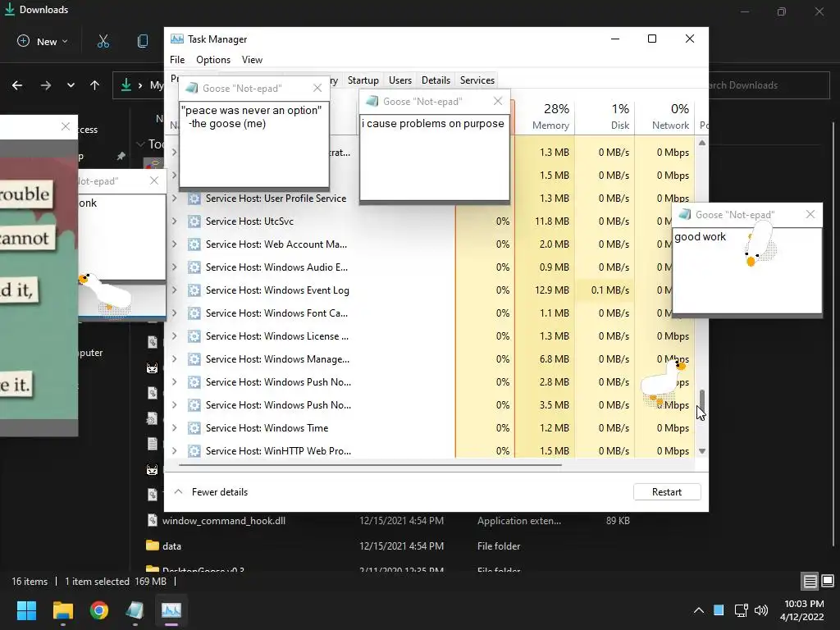
Task: Open the Options menu in Task Manager
Action: 213,59
